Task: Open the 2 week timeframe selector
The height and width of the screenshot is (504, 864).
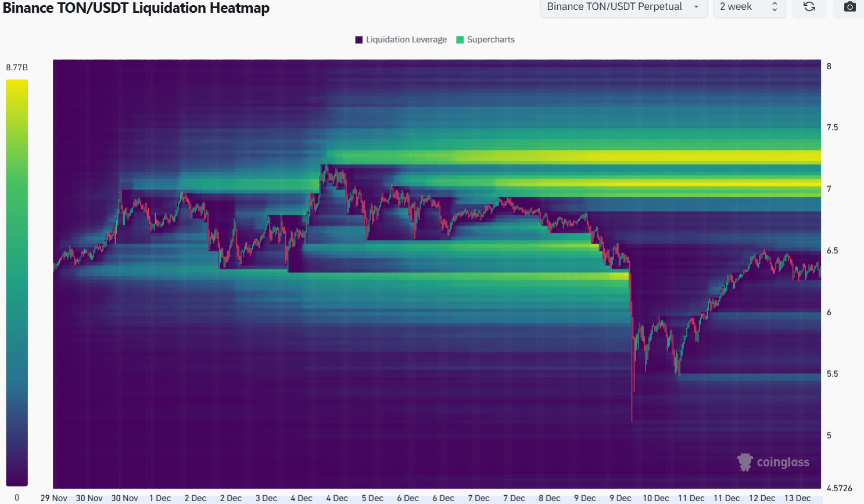Action: (750, 7)
